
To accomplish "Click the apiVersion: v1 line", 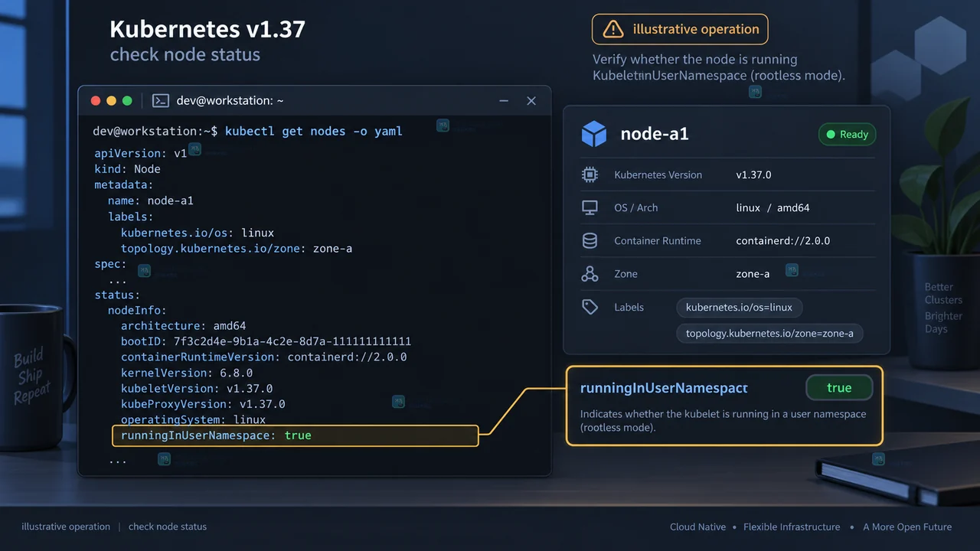I will (x=141, y=153).
